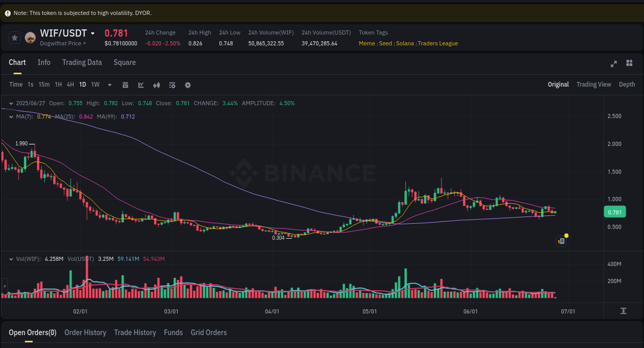Open the chart layout grid icon
This screenshot has width=644, height=348.
coord(629,63)
